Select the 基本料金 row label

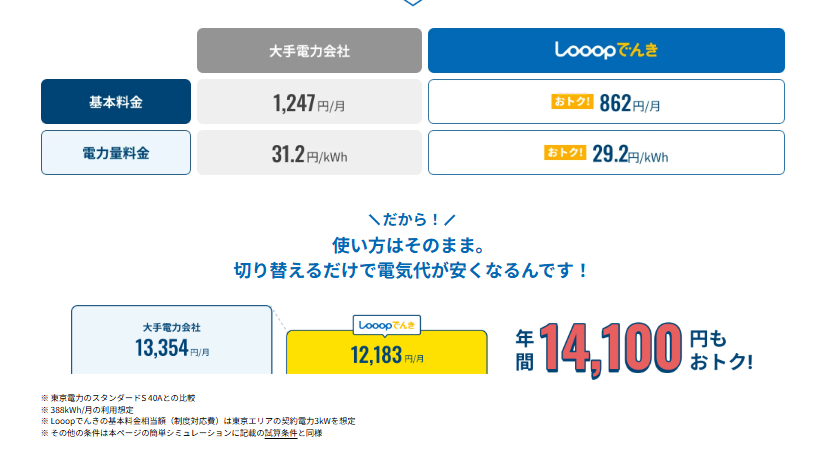point(115,102)
